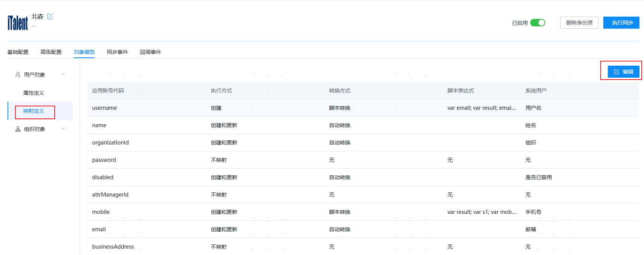Open the 高级配置 tab
This screenshot has width=644, height=255.
pos(51,52)
